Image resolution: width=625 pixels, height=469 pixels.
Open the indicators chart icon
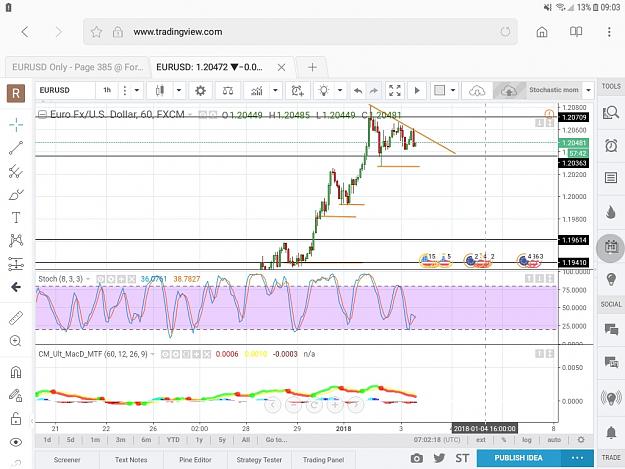pos(257,90)
